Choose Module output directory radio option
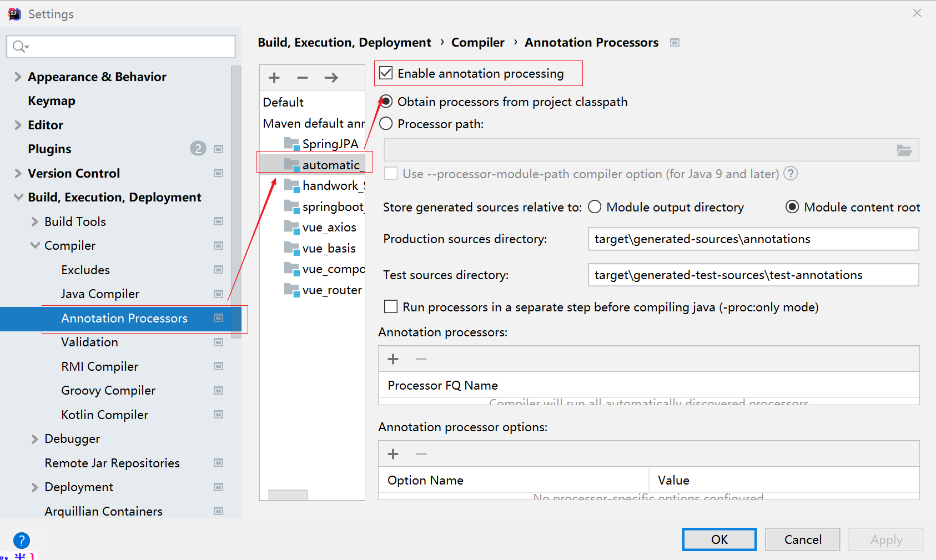 [x=595, y=207]
